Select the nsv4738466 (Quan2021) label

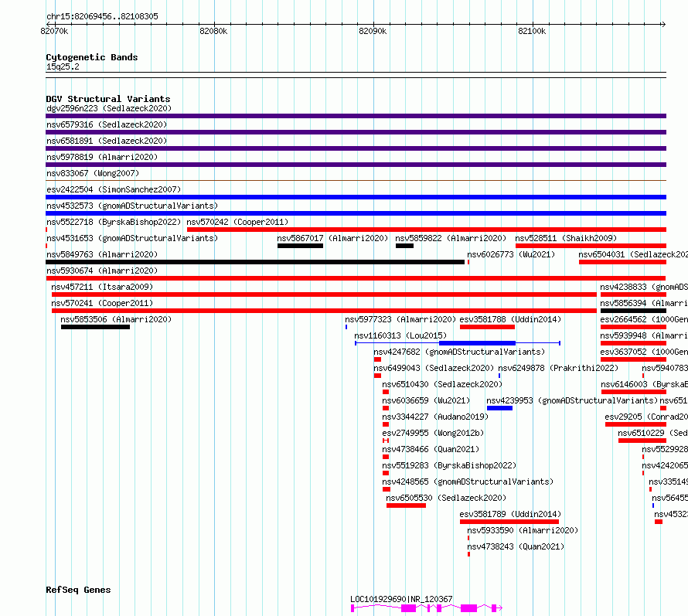(431, 449)
